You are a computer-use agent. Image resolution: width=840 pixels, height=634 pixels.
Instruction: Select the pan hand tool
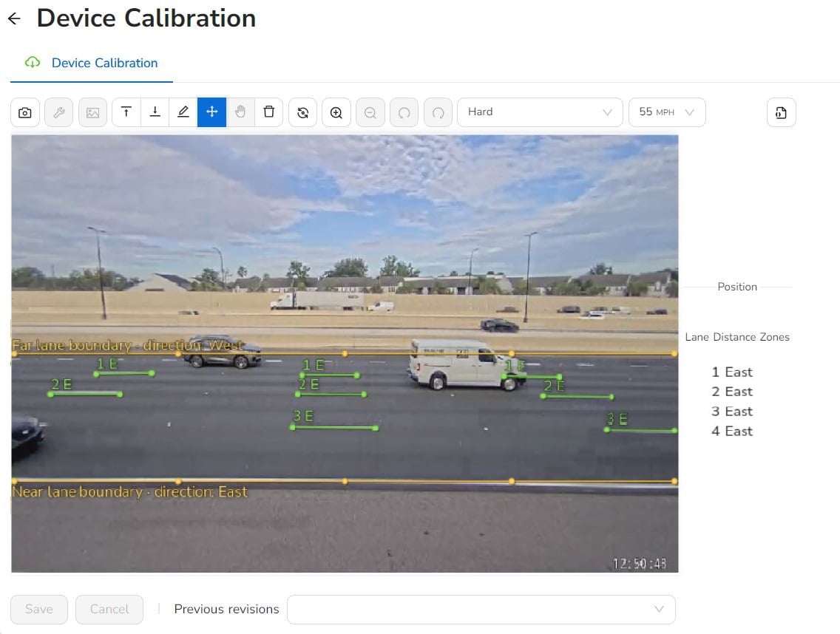pyautogui.click(x=240, y=112)
